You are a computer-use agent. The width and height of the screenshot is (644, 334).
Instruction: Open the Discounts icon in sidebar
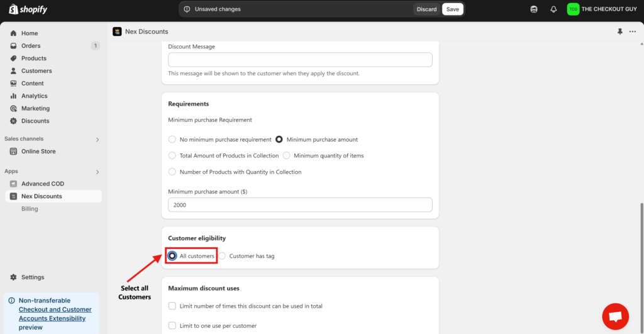click(14, 121)
